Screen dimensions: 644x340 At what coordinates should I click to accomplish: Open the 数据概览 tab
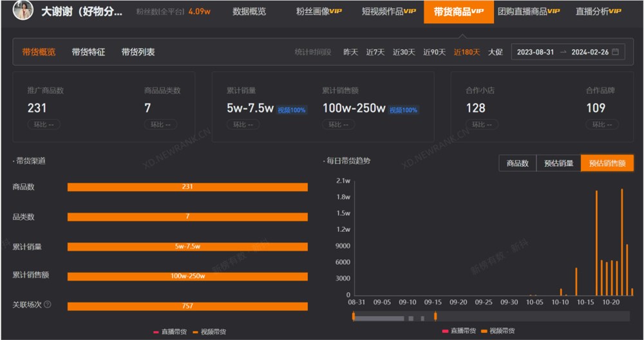pos(249,12)
